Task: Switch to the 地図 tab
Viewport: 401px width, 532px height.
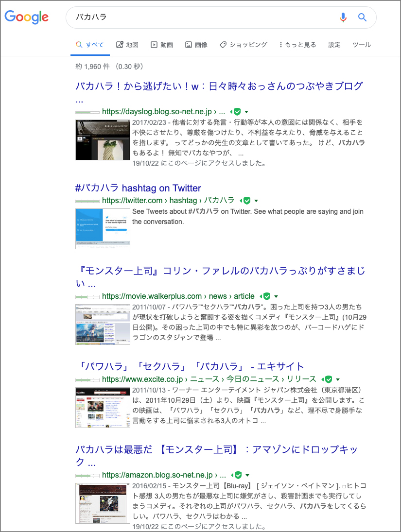Action: point(127,45)
